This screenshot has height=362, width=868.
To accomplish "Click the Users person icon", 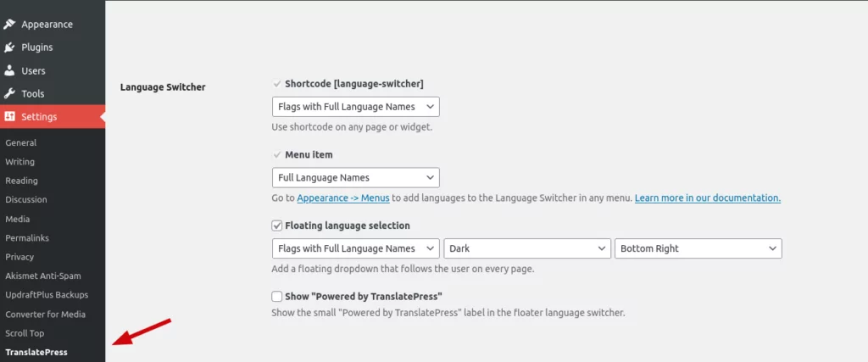I will coord(9,71).
